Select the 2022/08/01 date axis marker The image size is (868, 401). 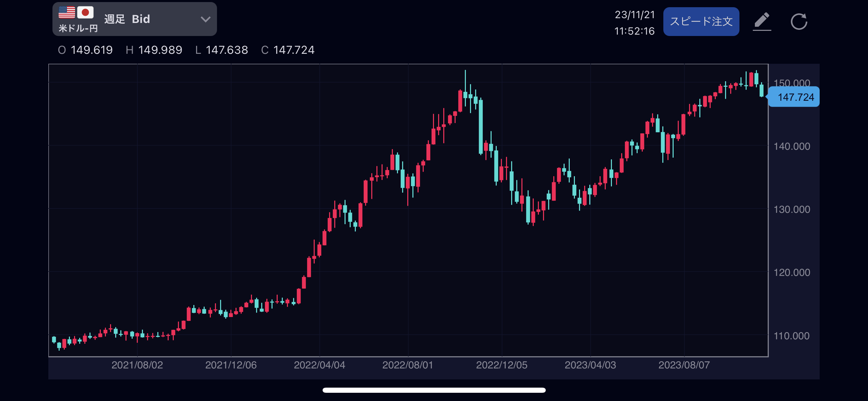point(408,365)
